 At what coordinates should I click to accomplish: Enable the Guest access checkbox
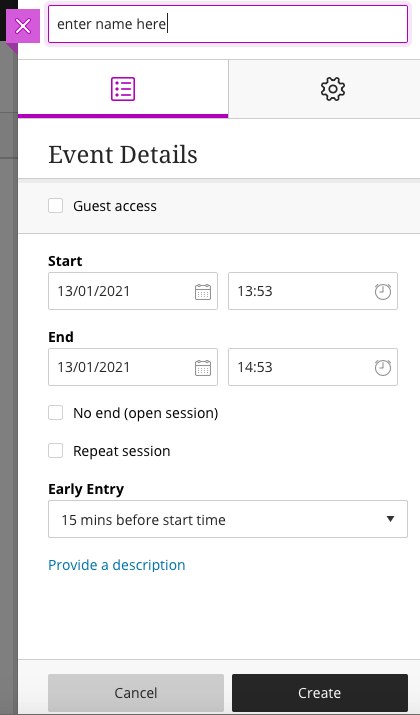click(x=56, y=206)
